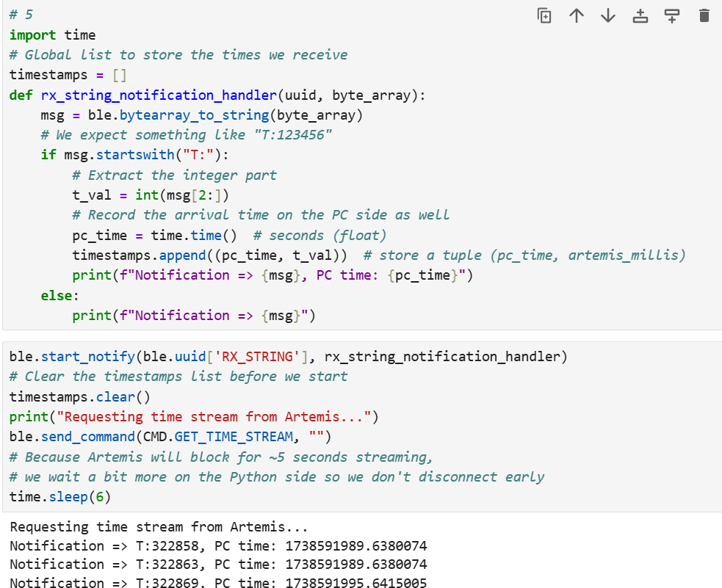The height and width of the screenshot is (588, 722).
Task: Click the msg.startswith("T:") condition
Action: [142, 155]
